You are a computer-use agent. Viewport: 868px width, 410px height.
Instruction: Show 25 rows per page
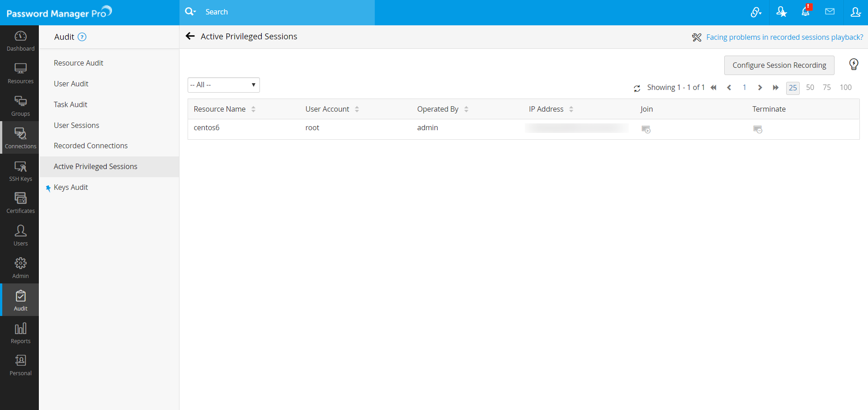click(793, 88)
